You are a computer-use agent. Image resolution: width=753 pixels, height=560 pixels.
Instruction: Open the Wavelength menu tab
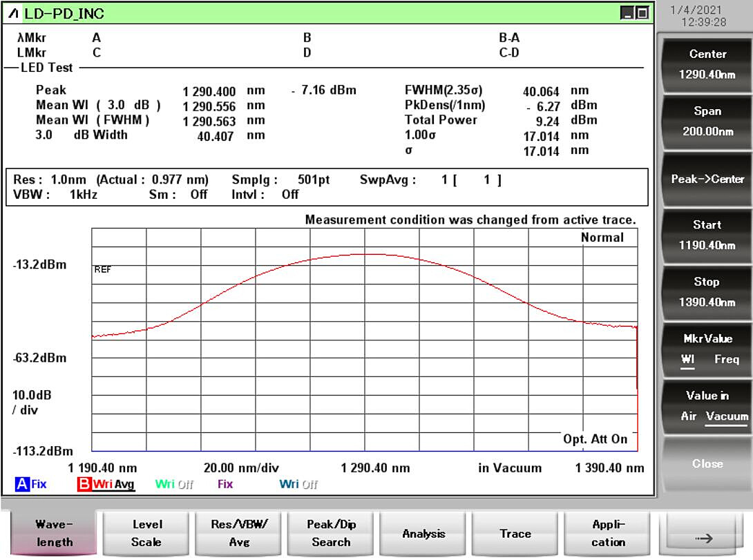coord(54,534)
